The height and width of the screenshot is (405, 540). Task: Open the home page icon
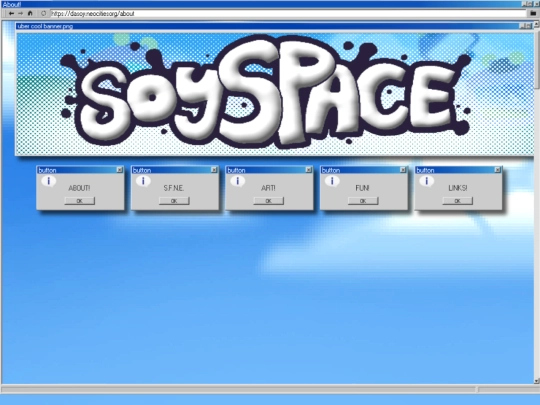pyautogui.click(x=30, y=13)
